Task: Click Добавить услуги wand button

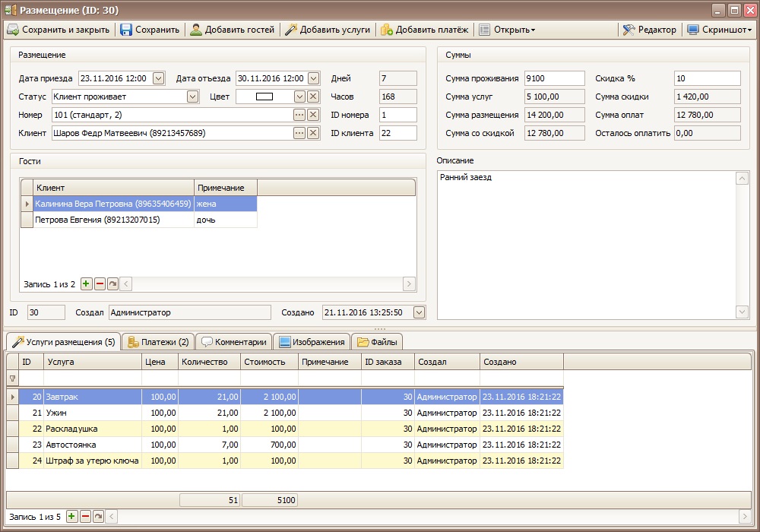Action: point(327,30)
